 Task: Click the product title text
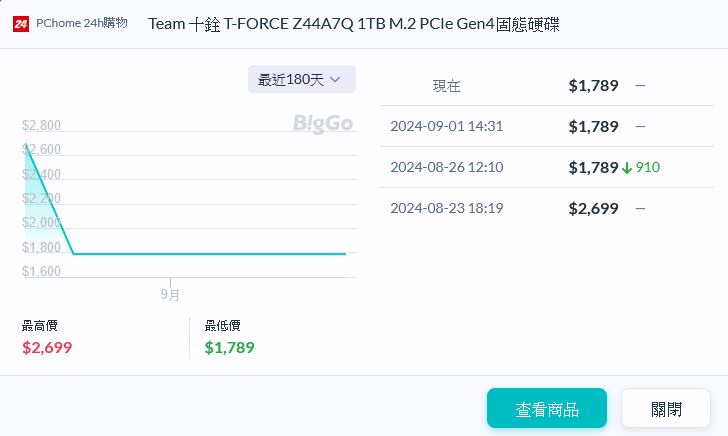(x=353, y=23)
